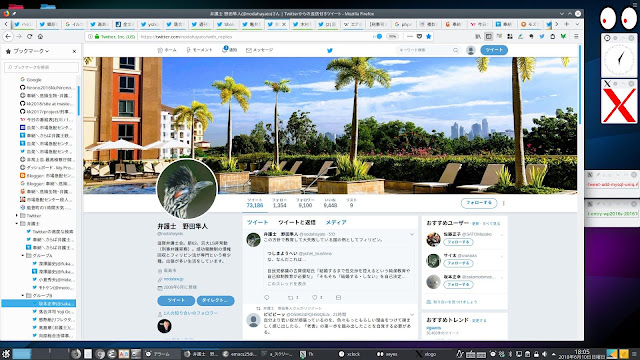Switch to the first browser tab
Image resolution: width=640 pixels, height=360 pixels.
click(x=23, y=24)
